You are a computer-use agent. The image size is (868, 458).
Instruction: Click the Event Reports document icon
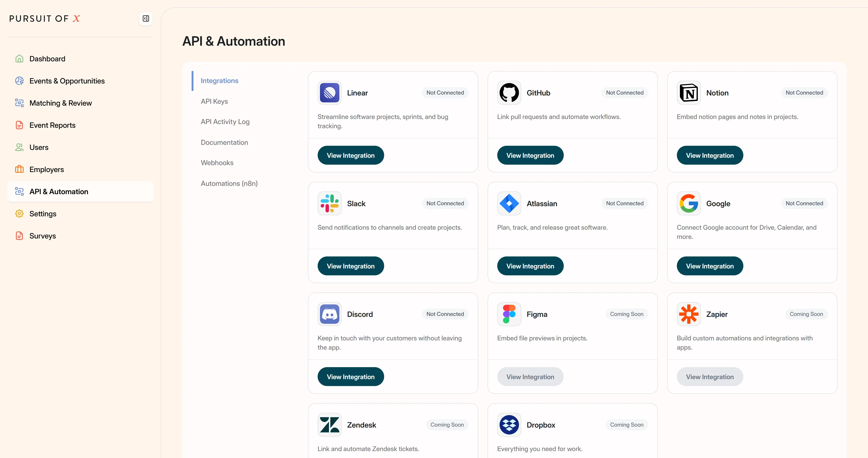coord(20,125)
